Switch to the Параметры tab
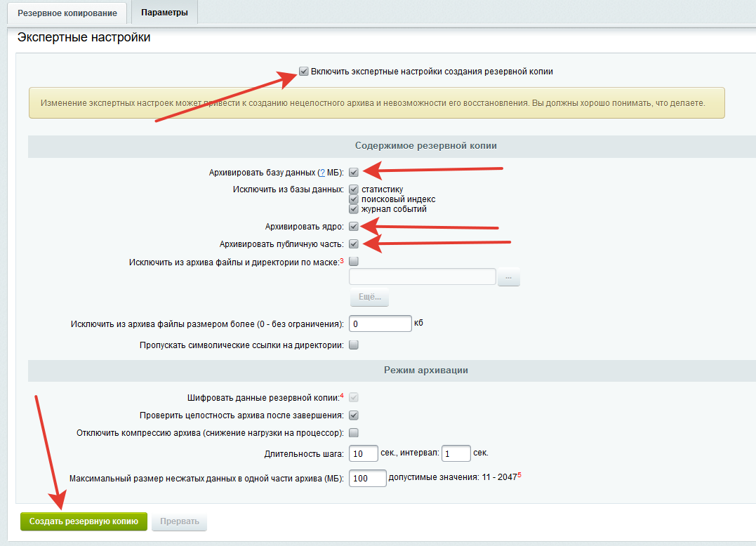The height and width of the screenshot is (546, 756). [164, 13]
